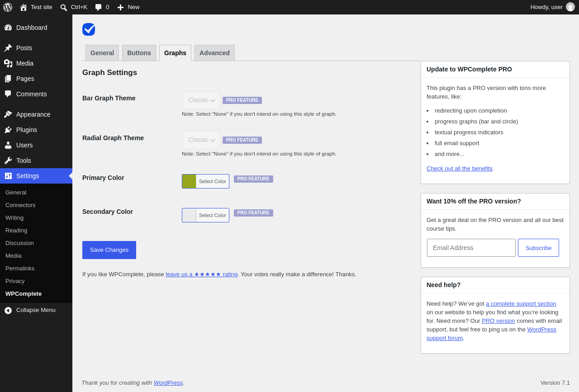
Task: Click the Email Address input field
Action: click(471, 248)
